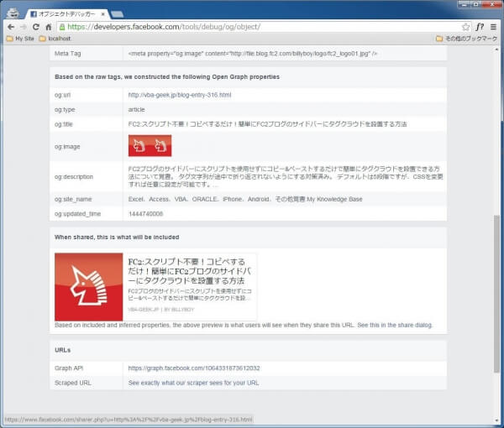Click the browser forward arrow
Screen dimensions: 504x428
click(23, 27)
